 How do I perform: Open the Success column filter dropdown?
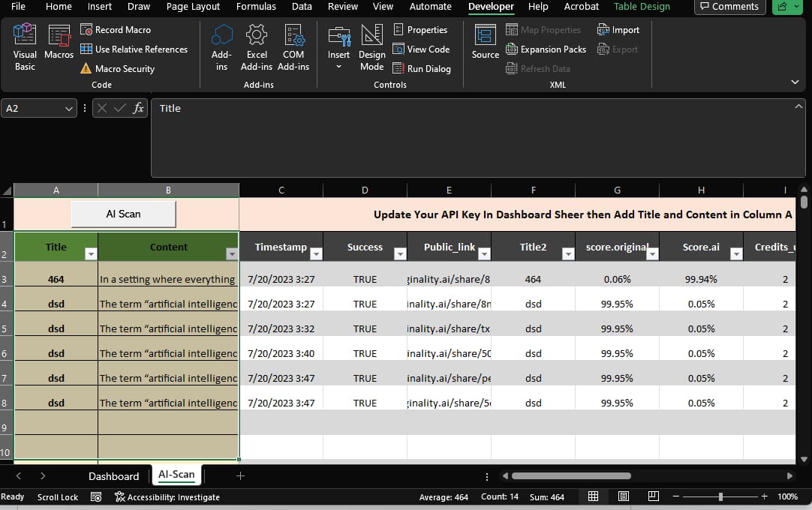[400, 253]
